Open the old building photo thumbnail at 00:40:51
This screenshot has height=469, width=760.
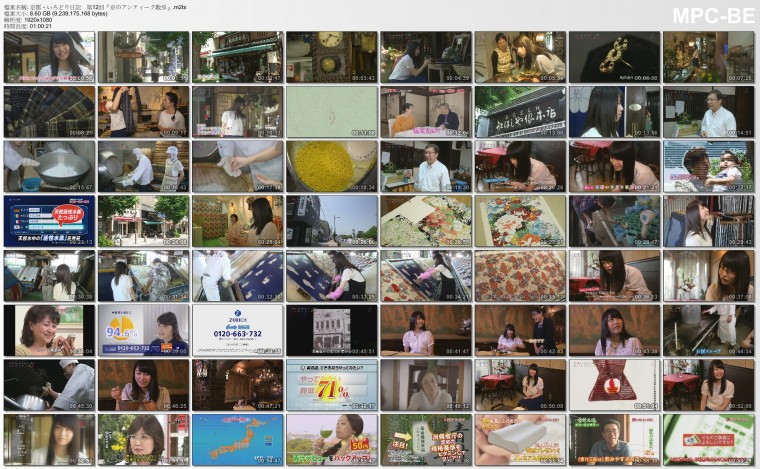pyautogui.click(x=332, y=331)
